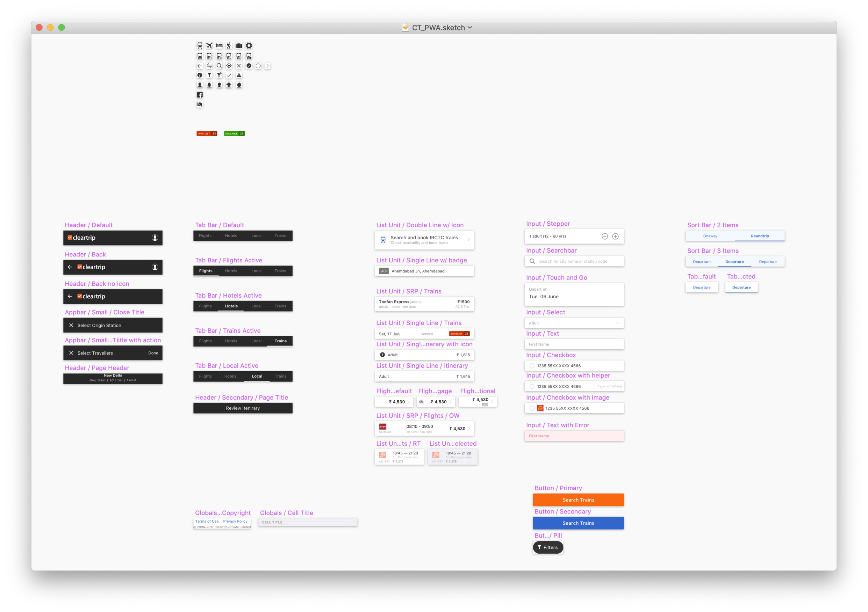This screenshot has height=612, width=868.
Task: Toggle radio circle in Checkbox with image row
Action: coord(532,408)
